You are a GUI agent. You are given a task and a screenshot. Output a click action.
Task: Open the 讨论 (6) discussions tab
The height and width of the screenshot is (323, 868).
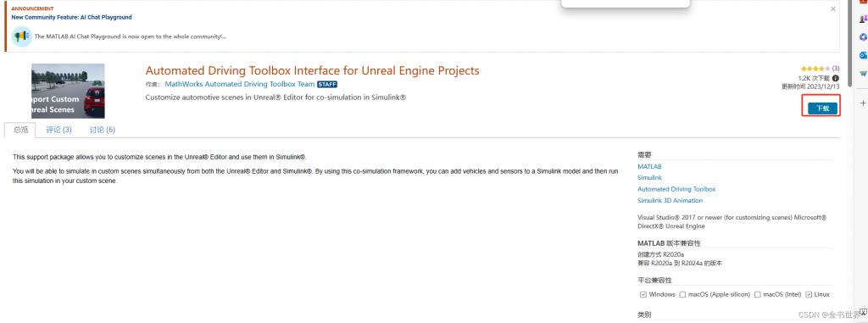pyautogui.click(x=103, y=130)
